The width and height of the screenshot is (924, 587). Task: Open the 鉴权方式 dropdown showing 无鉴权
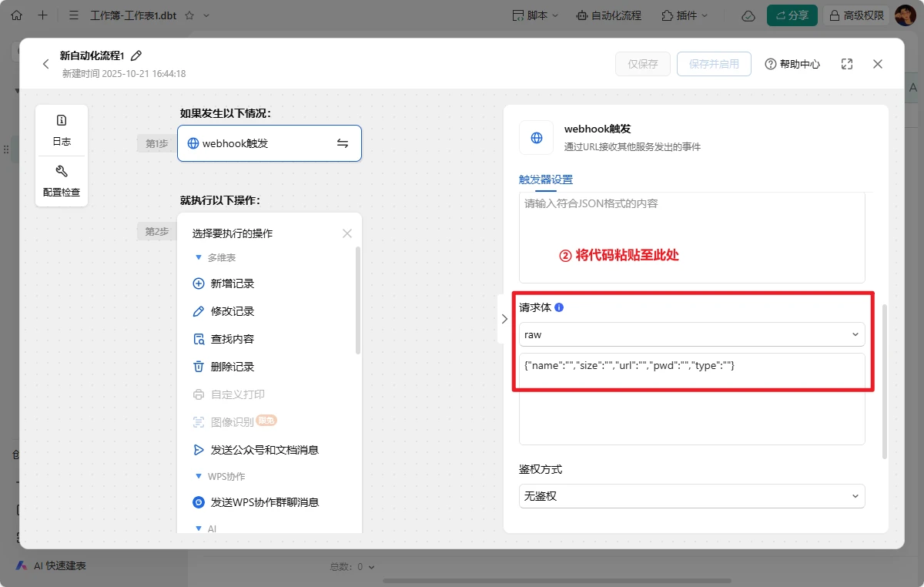point(691,496)
